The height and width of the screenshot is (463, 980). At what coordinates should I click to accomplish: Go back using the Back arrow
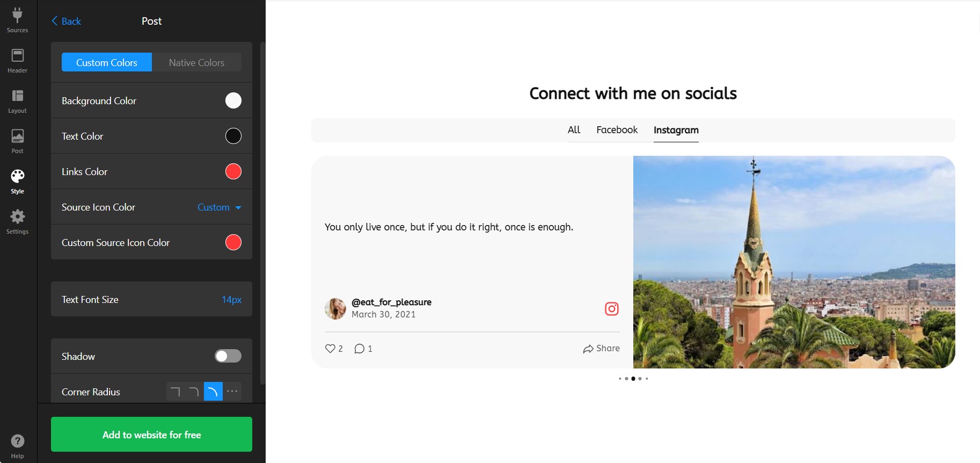pyautogui.click(x=66, y=21)
